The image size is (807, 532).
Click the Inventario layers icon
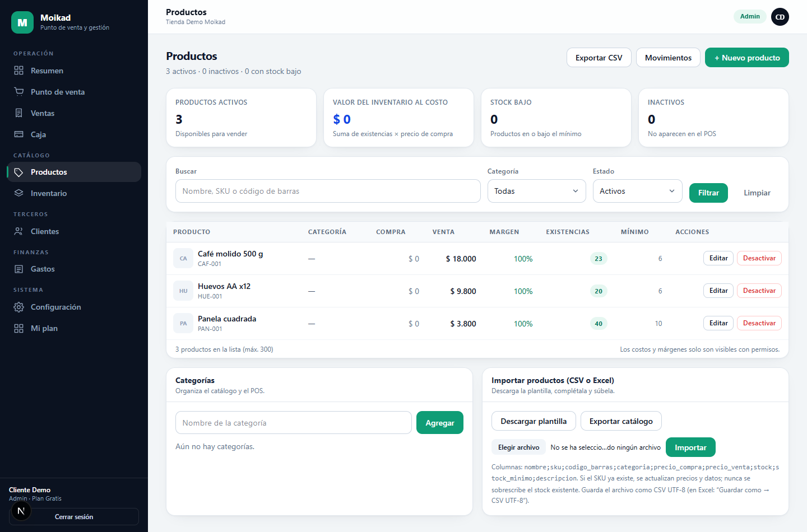[19, 193]
